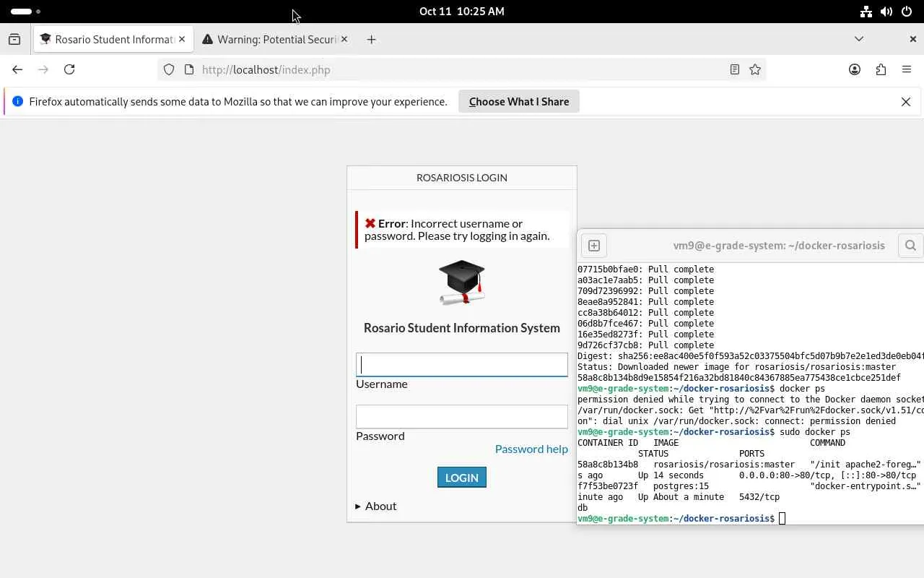
Task: Open the tracking protection shield icon
Action: coord(169,69)
